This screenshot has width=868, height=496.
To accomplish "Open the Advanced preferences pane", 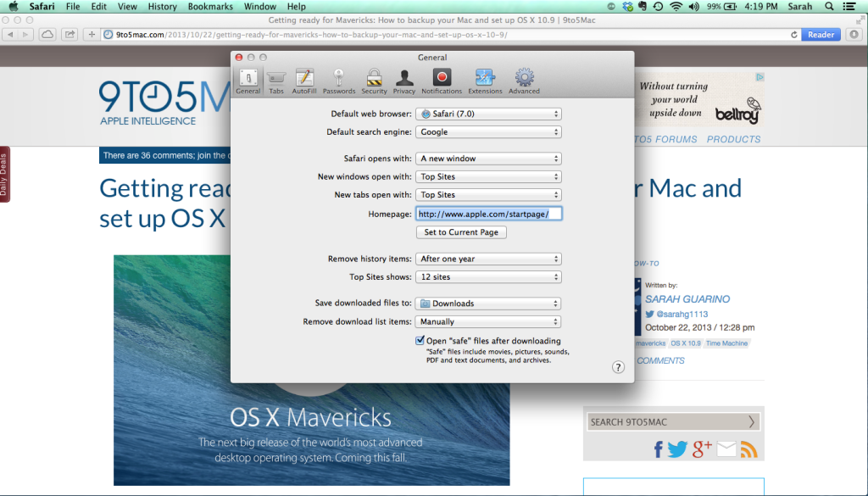I will (x=524, y=81).
